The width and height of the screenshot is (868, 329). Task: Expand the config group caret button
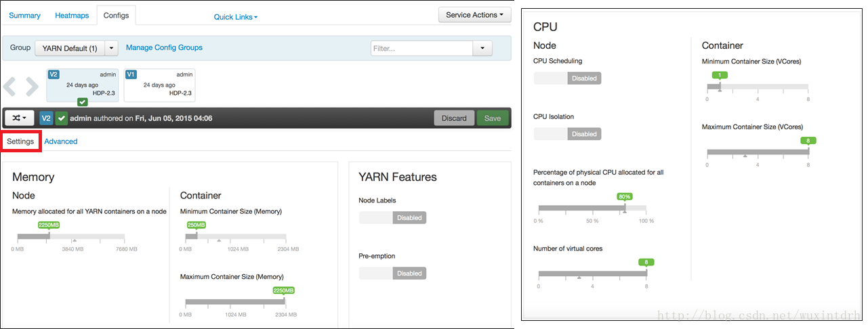(x=112, y=48)
